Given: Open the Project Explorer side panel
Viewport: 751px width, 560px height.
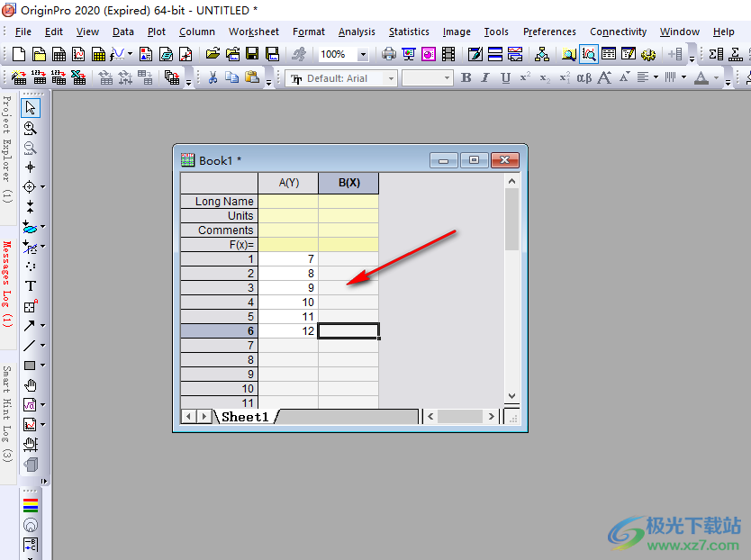Looking at the screenshot, I should 6,149.
